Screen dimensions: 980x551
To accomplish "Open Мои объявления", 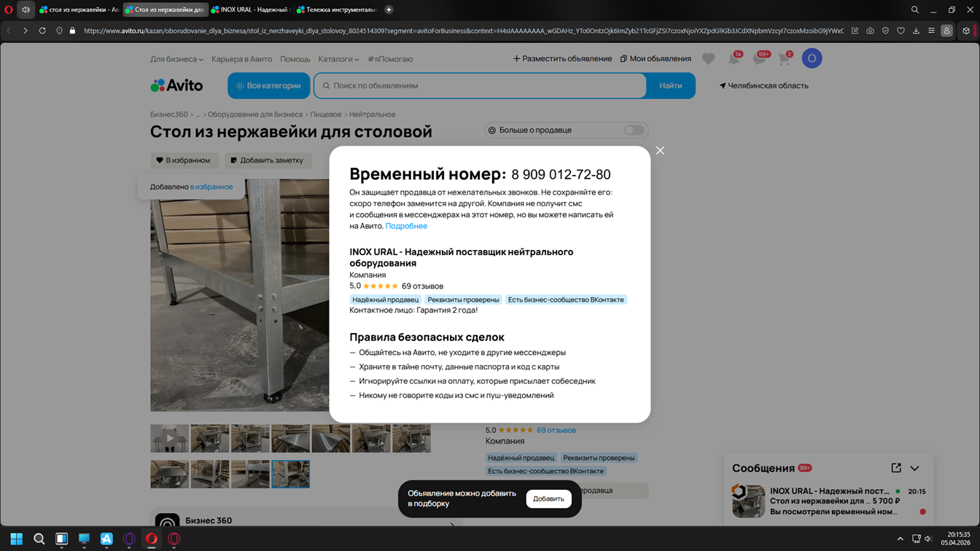I will pyautogui.click(x=656, y=59).
